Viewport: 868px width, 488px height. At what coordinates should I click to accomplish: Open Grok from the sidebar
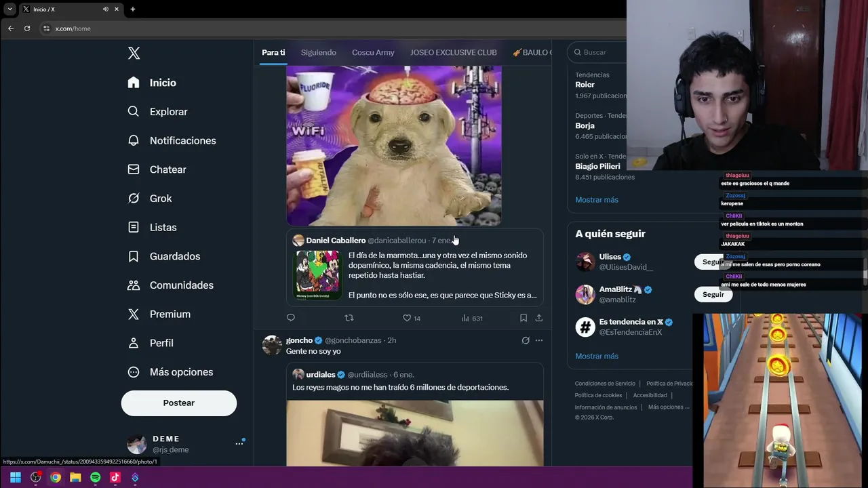click(150, 199)
